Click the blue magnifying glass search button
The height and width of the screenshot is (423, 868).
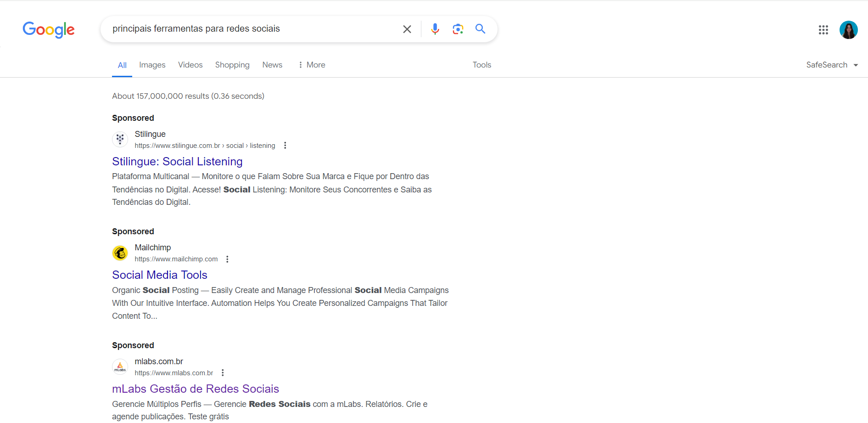tap(480, 29)
